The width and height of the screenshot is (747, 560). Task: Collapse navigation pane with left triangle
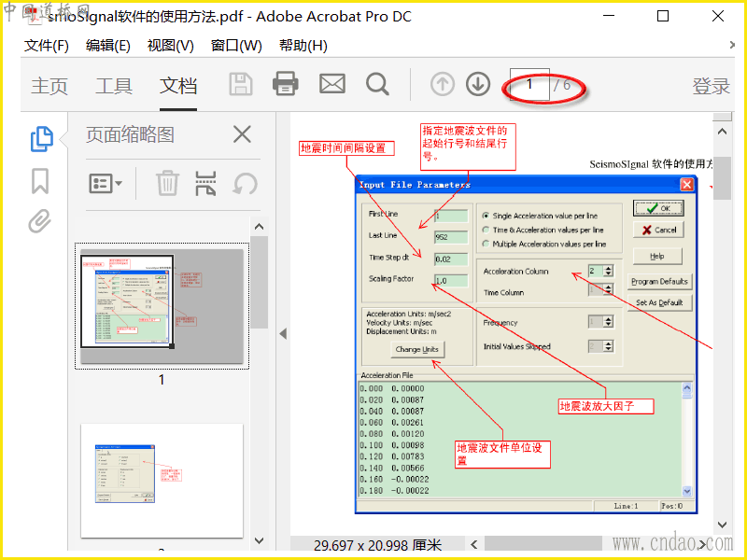click(283, 334)
